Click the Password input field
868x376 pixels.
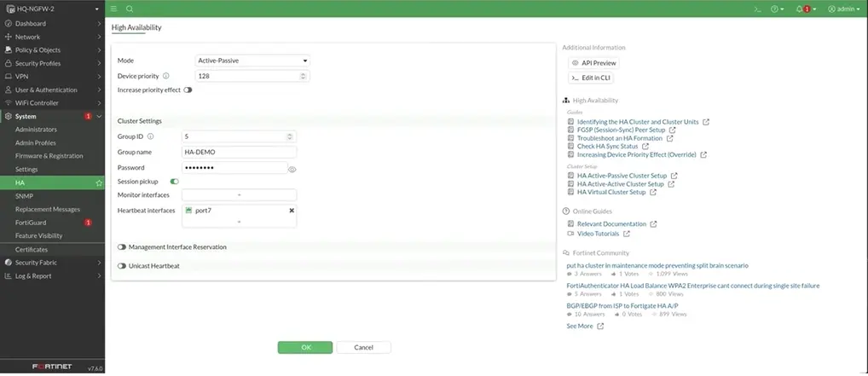pyautogui.click(x=234, y=168)
